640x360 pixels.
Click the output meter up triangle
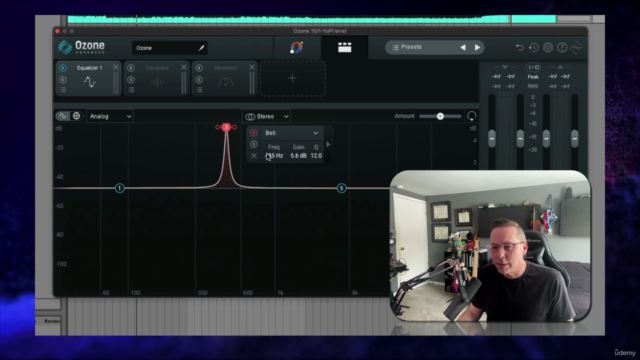(x=560, y=67)
